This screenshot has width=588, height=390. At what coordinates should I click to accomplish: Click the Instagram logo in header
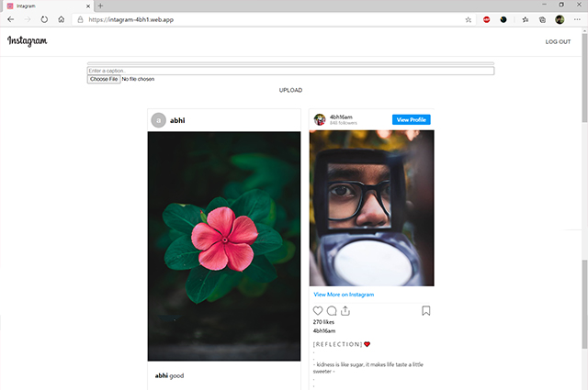[28, 41]
